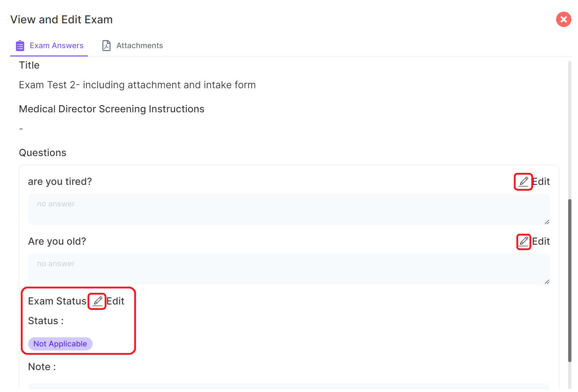
Task: Click the Edit label next to Exam Status
Action: point(116,301)
